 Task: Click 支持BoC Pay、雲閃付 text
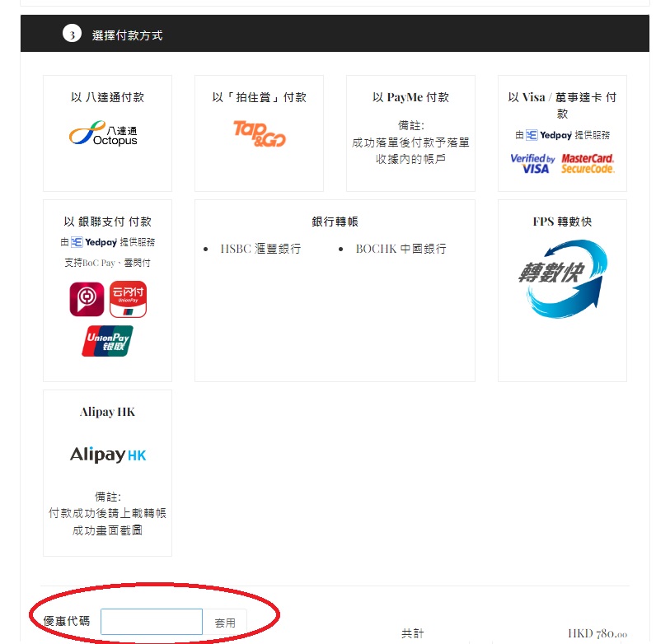pyautogui.click(x=107, y=263)
